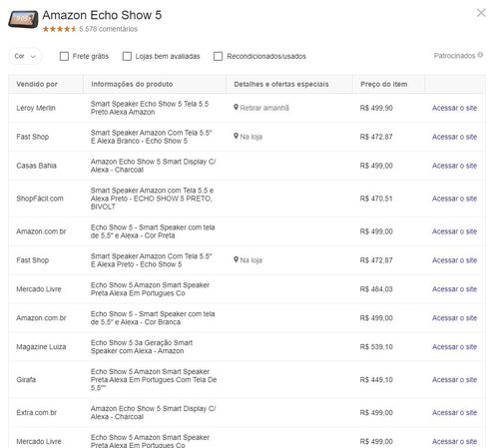Screen dimensions: 499x448
Task: Click the Vendido por column header
Action: pyautogui.click(x=37, y=84)
